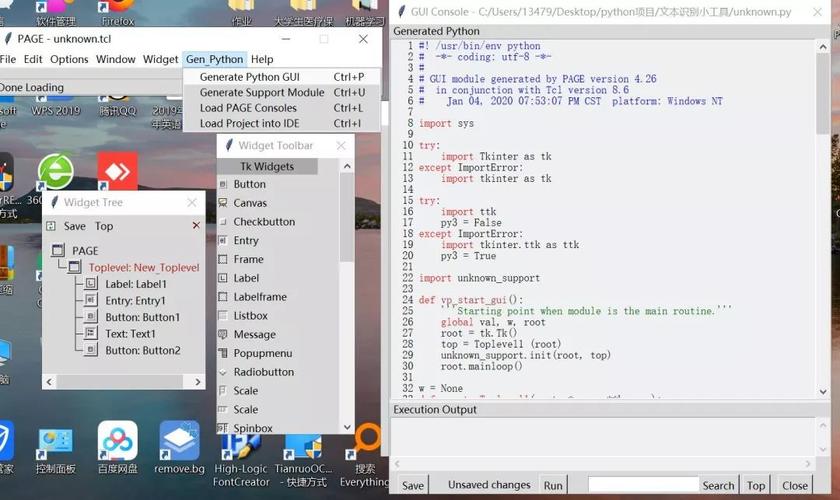Screen dimensions: 840x500
Task: Click the Label widget icon in Widget Toolbar
Action: [x=223, y=278]
